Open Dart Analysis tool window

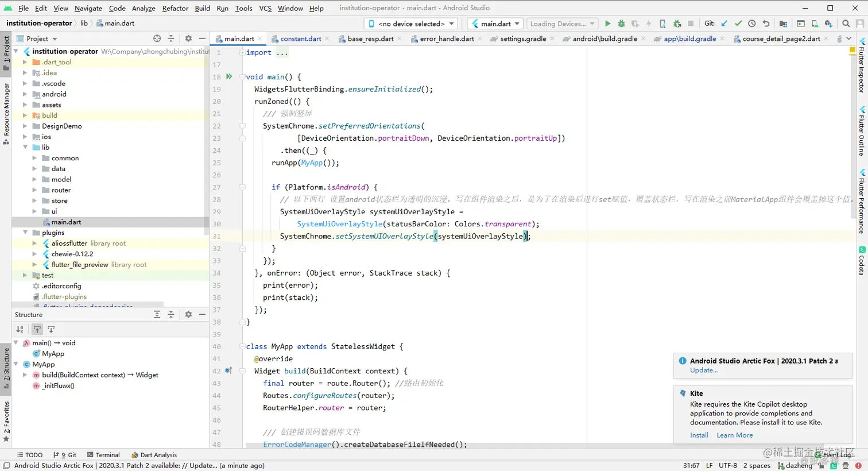click(154, 455)
